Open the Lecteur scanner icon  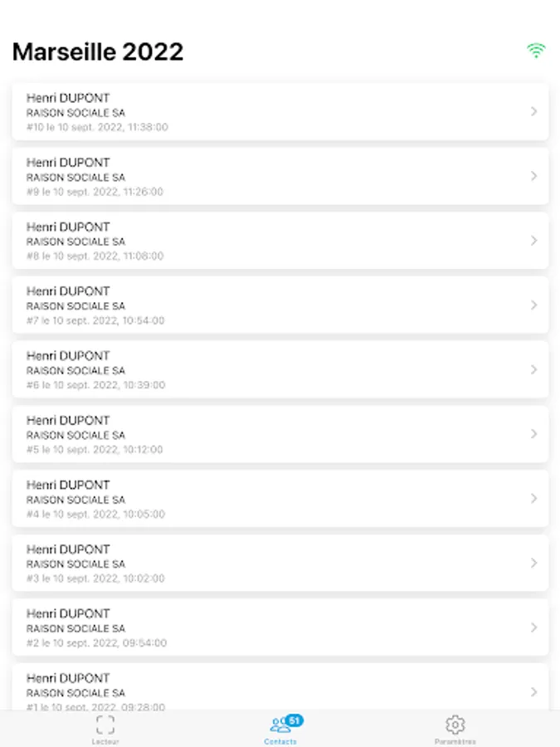105,725
